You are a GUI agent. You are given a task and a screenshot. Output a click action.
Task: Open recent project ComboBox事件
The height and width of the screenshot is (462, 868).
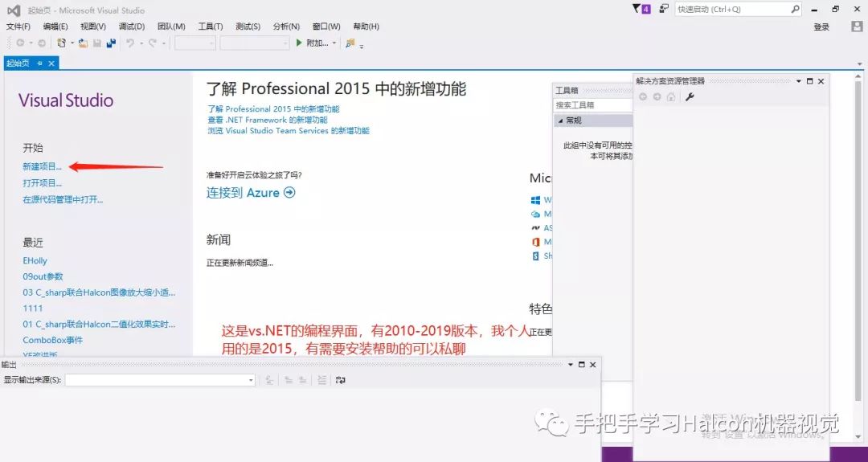pos(52,340)
